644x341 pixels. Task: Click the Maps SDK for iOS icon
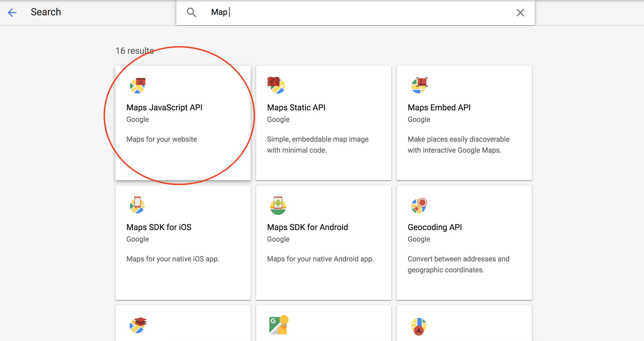click(x=137, y=205)
